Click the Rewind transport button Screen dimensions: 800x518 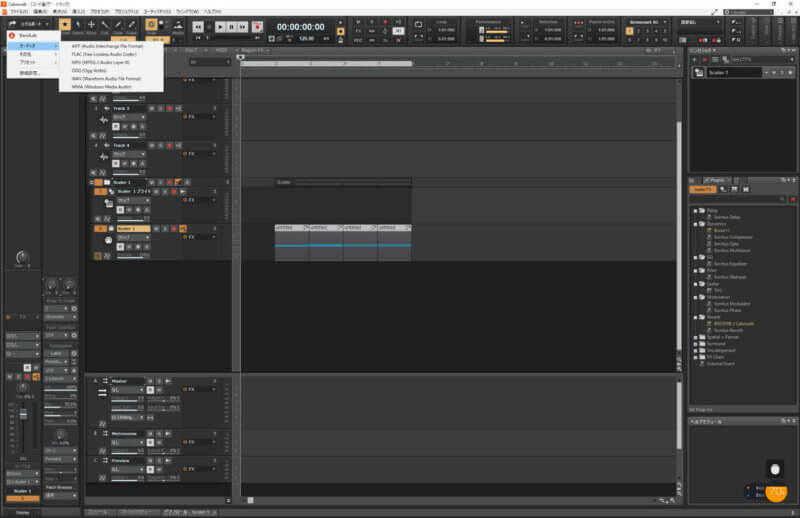[198, 27]
